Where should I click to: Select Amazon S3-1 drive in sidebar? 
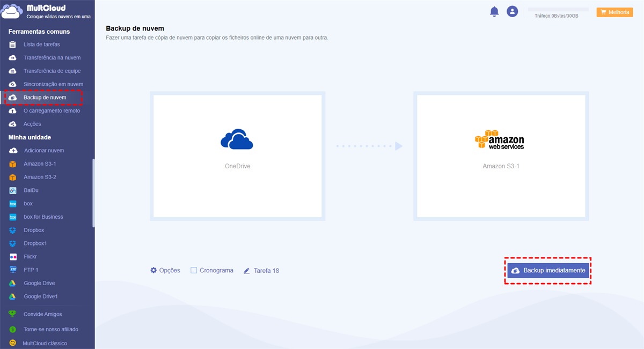(x=40, y=164)
